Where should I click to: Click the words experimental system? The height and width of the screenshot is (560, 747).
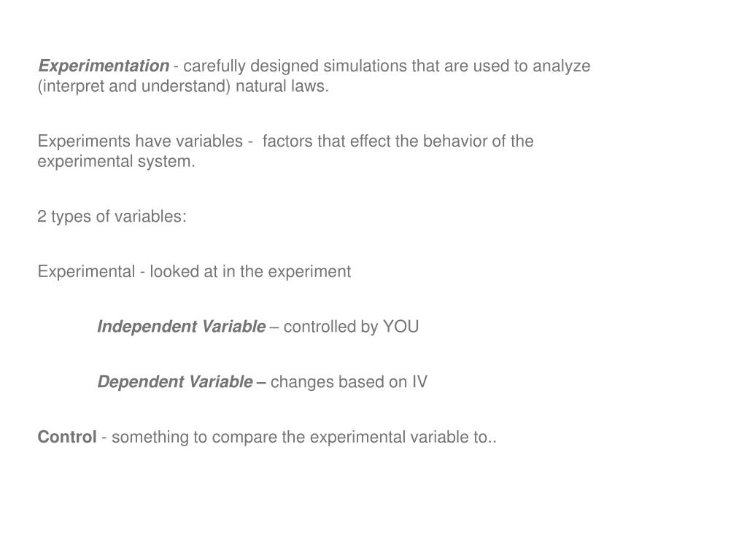coord(116,162)
